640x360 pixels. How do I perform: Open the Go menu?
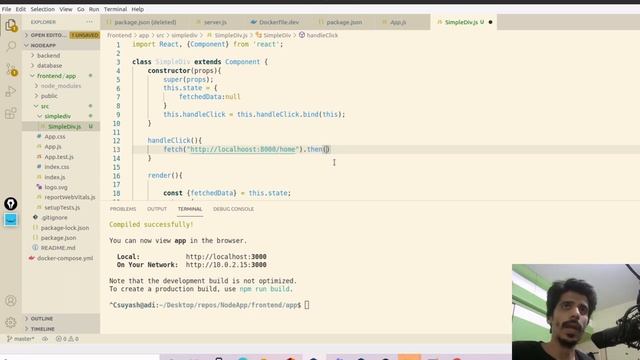81,9
